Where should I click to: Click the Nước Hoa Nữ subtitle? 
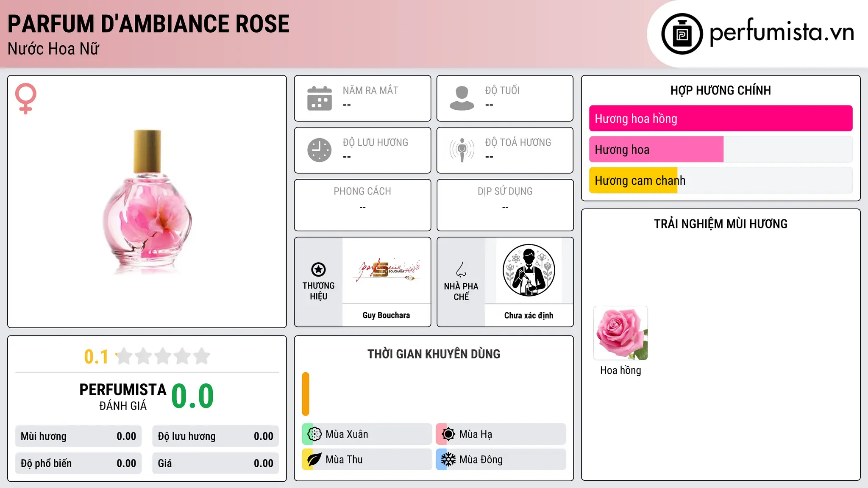53,49
